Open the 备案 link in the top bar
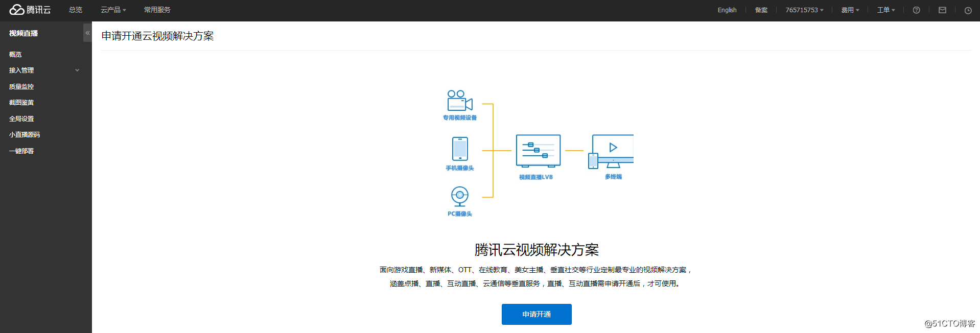Viewport: 980px width, 333px height. (x=761, y=10)
